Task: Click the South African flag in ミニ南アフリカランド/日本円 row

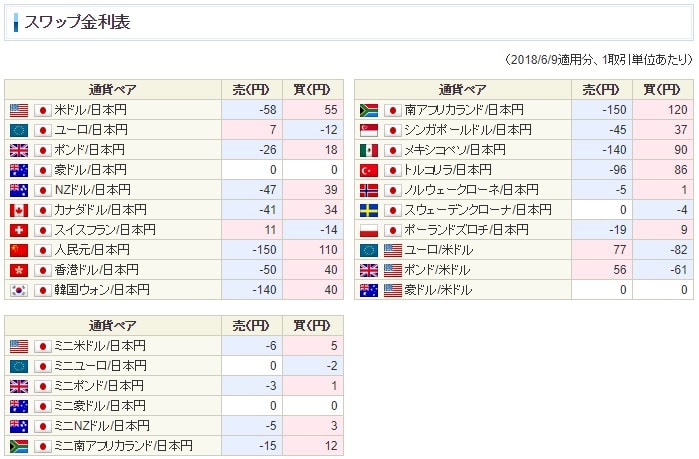Action: pyautogui.click(x=19, y=446)
